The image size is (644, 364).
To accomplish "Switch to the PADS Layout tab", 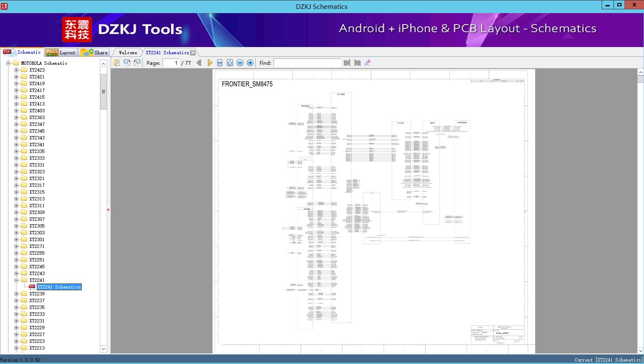I will click(x=61, y=53).
